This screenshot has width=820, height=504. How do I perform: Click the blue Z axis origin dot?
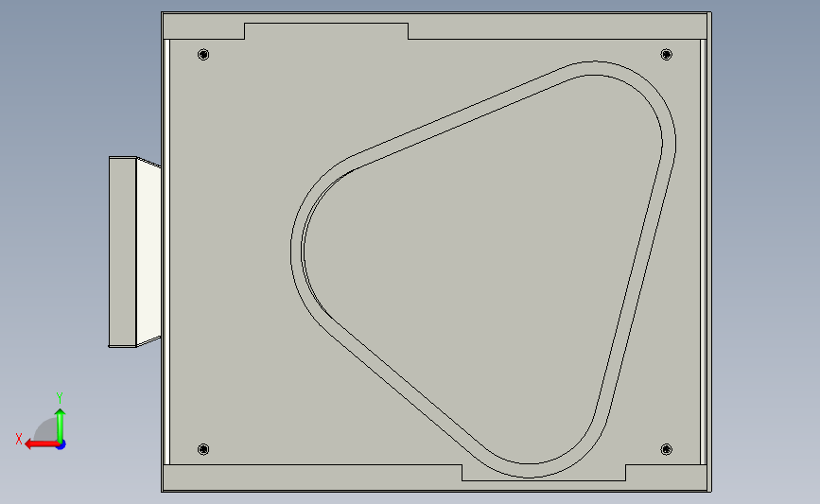coord(61,445)
